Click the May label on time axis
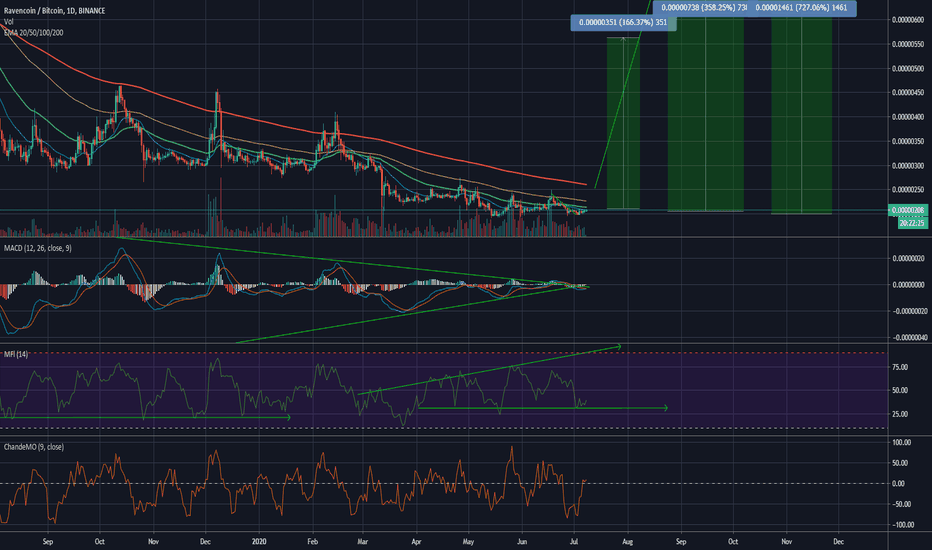 (x=468, y=542)
